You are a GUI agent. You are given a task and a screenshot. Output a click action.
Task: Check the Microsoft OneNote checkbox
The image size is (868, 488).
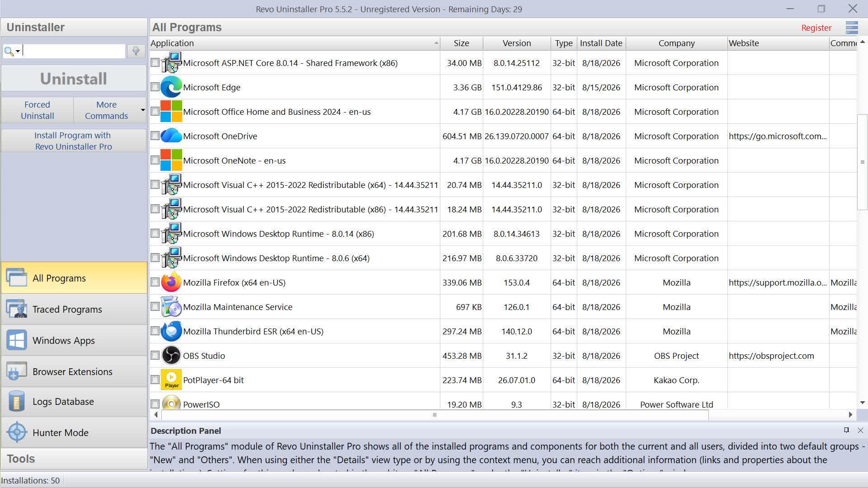tap(155, 160)
